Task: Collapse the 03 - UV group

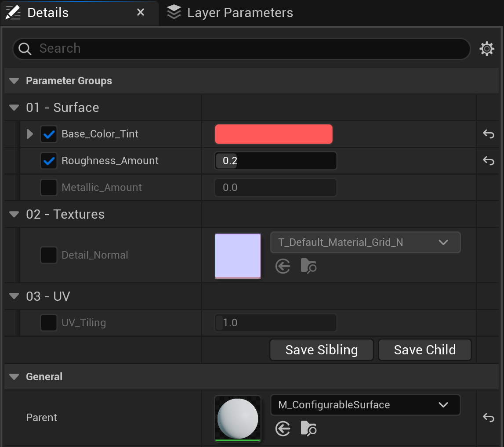Action: click(x=14, y=296)
